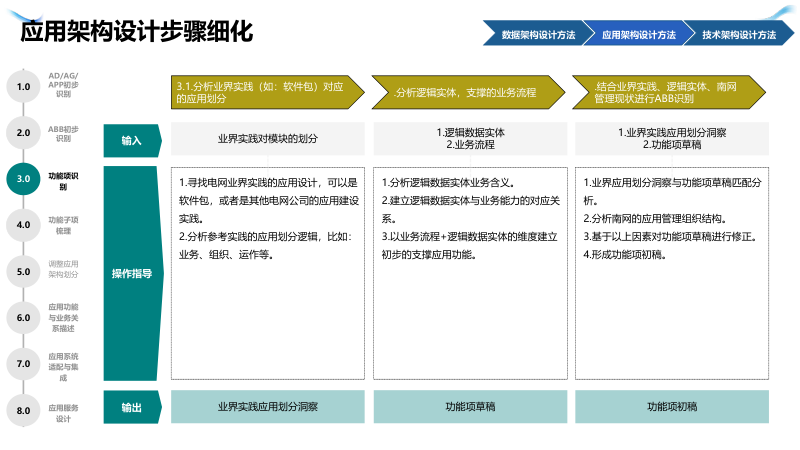Select step circle 5.0
This screenshot has width=800, height=450.
pos(23,271)
